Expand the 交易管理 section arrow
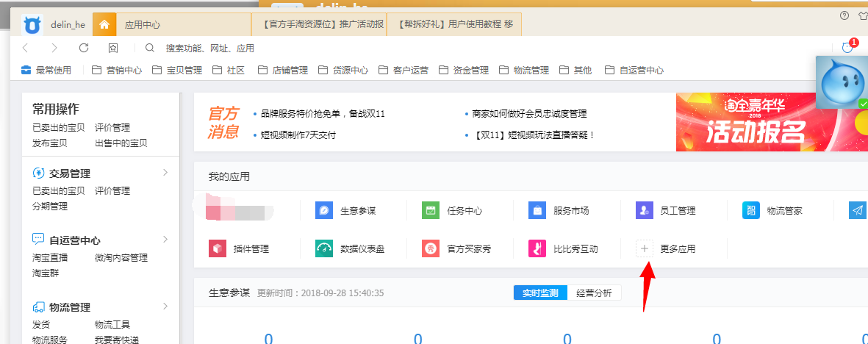 (x=165, y=173)
